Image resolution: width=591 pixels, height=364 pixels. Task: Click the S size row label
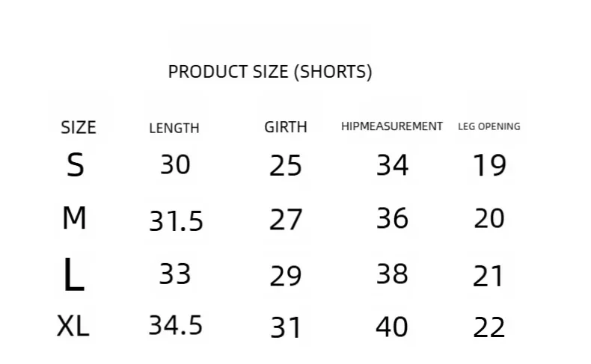[x=75, y=165]
